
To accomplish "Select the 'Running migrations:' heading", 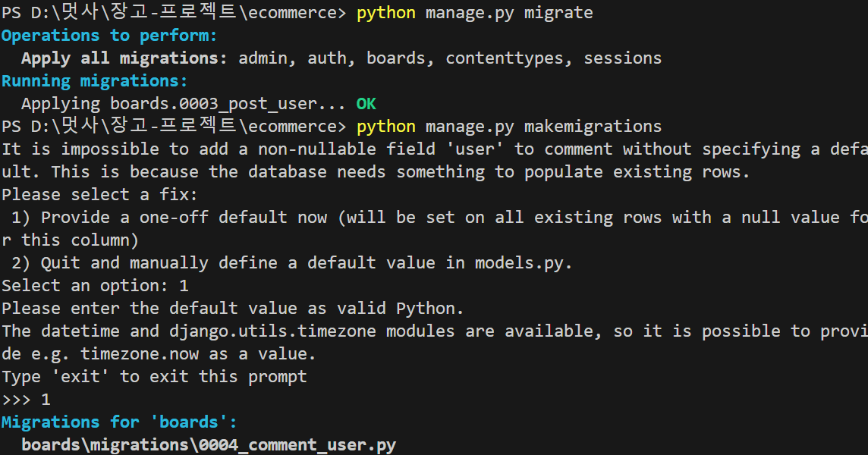I will pos(94,81).
